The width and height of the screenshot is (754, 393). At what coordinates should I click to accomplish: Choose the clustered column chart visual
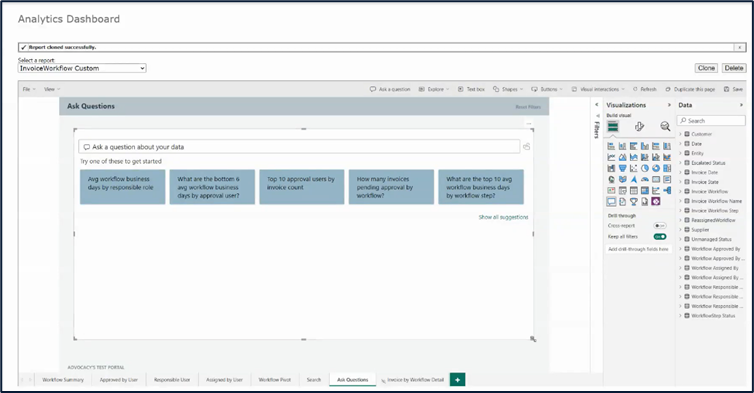point(644,146)
